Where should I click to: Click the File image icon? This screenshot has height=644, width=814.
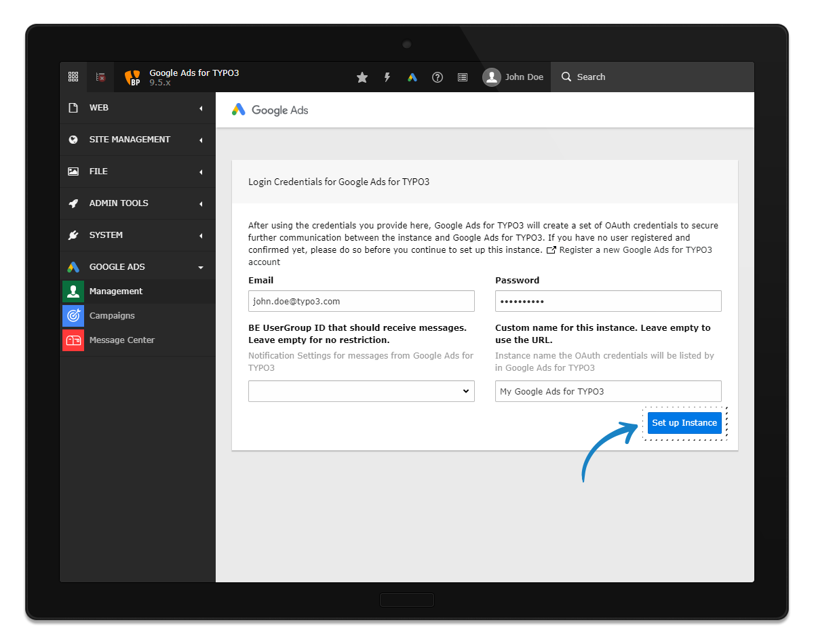[73, 172]
